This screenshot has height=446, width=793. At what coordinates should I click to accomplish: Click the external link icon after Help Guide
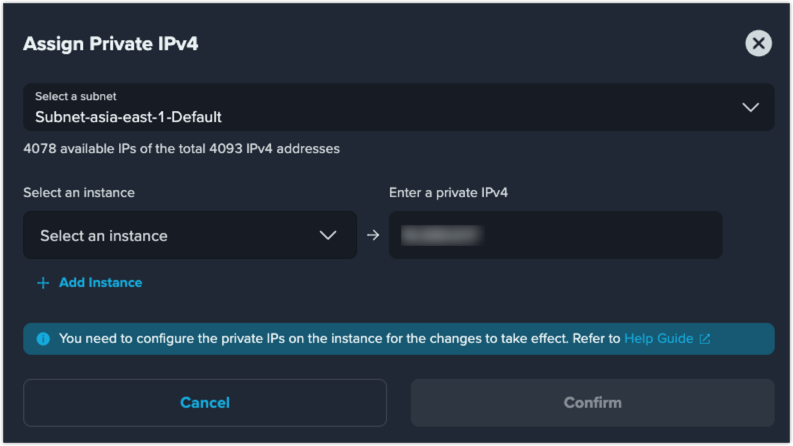[x=704, y=339]
